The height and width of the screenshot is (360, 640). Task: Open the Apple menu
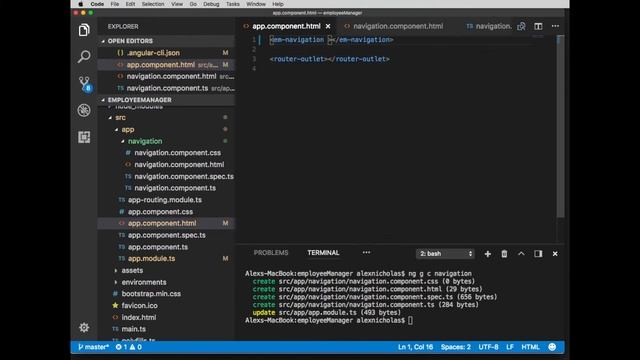click(80, 4)
